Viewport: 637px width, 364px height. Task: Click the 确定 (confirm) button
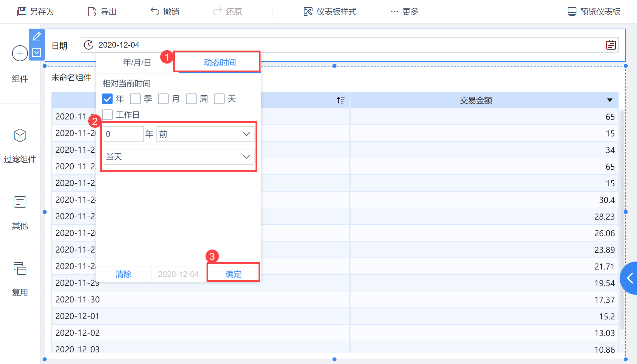point(234,274)
